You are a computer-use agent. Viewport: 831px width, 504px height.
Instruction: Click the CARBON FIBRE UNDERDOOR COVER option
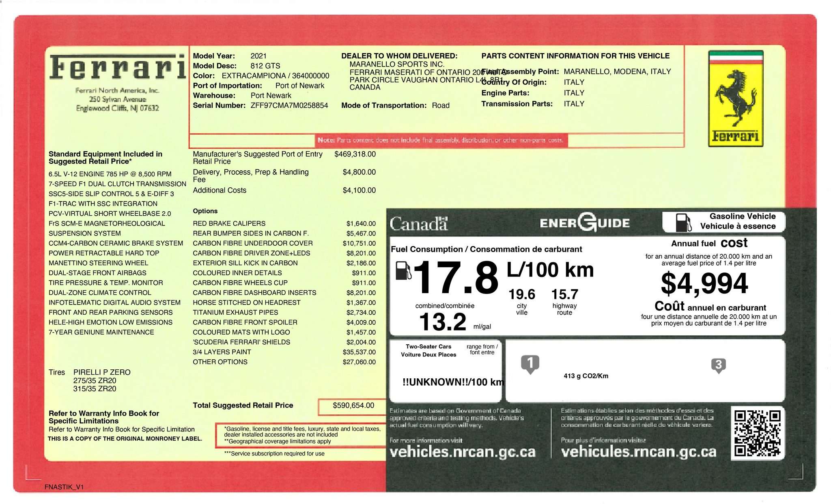253,243
